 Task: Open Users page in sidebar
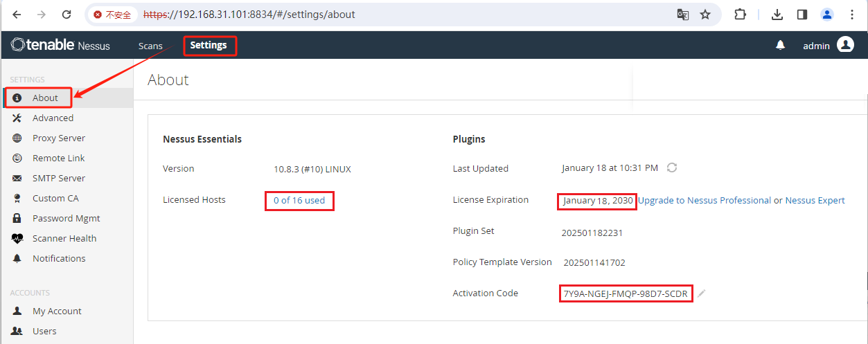click(x=67, y=331)
